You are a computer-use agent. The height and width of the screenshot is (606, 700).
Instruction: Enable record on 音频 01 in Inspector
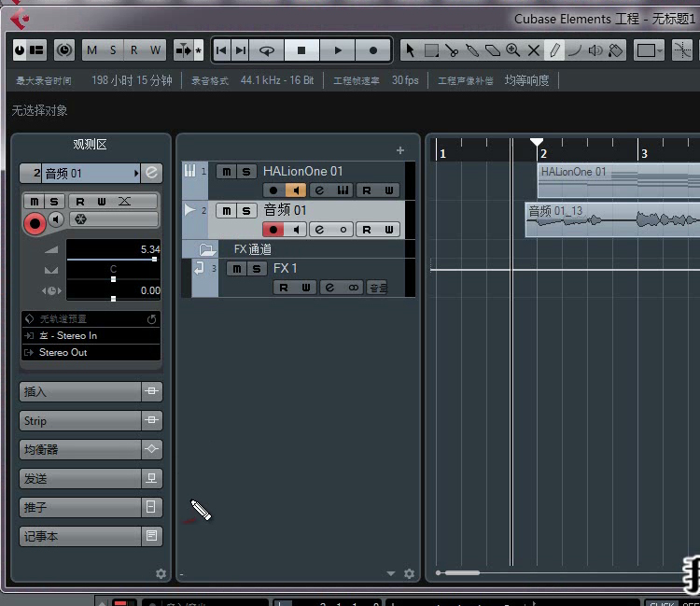click(x=35, y=223)
